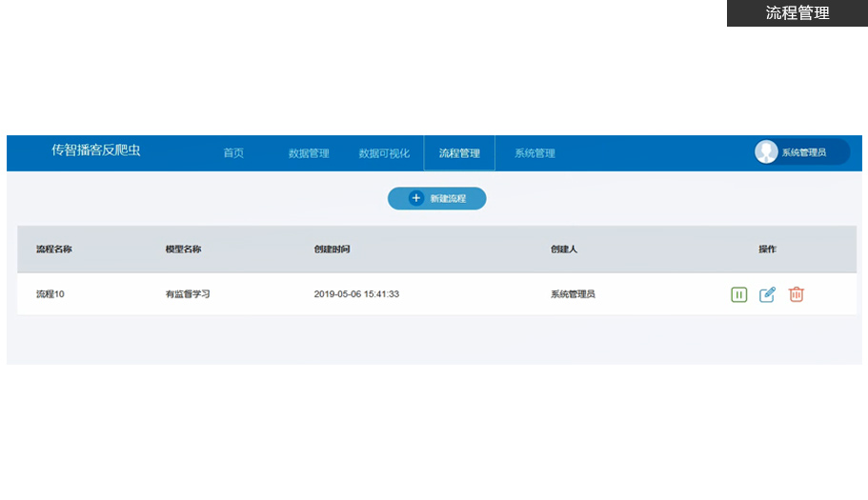Open the 首页 tab
The width and height of the screenshot is (868, 500).
click(x=233, y=153)
